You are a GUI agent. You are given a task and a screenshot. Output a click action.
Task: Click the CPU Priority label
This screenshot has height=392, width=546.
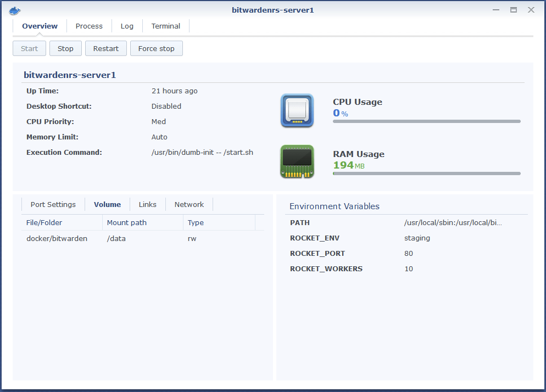click(50, 121)
